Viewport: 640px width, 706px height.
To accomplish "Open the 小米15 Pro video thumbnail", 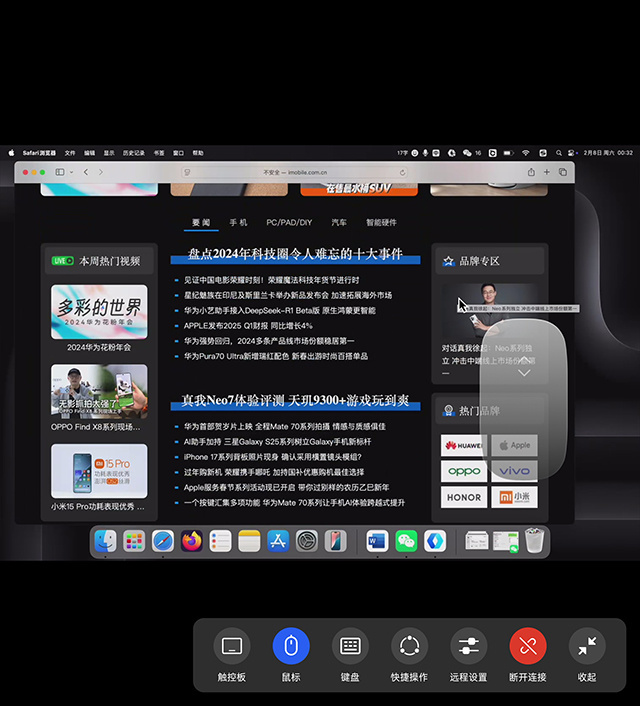I will 99,471.
